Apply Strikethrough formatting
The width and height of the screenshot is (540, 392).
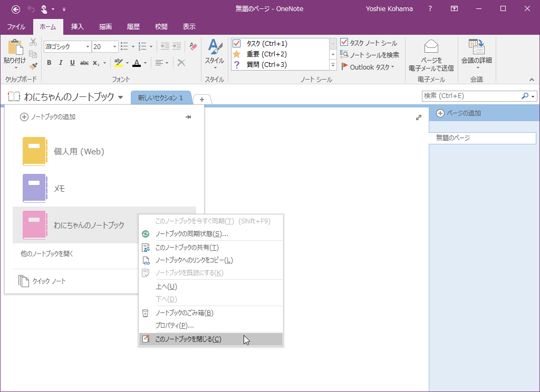click(84, 63)
